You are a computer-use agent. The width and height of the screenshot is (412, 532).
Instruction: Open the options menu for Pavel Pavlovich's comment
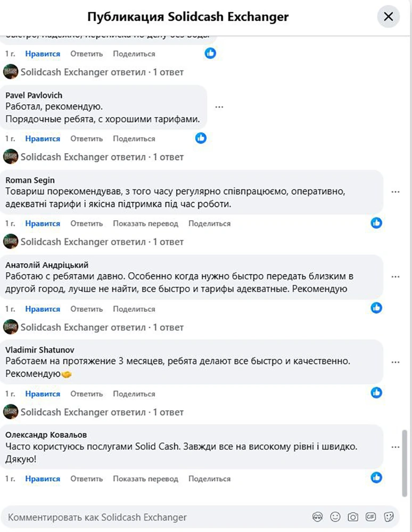click(219, 107)
